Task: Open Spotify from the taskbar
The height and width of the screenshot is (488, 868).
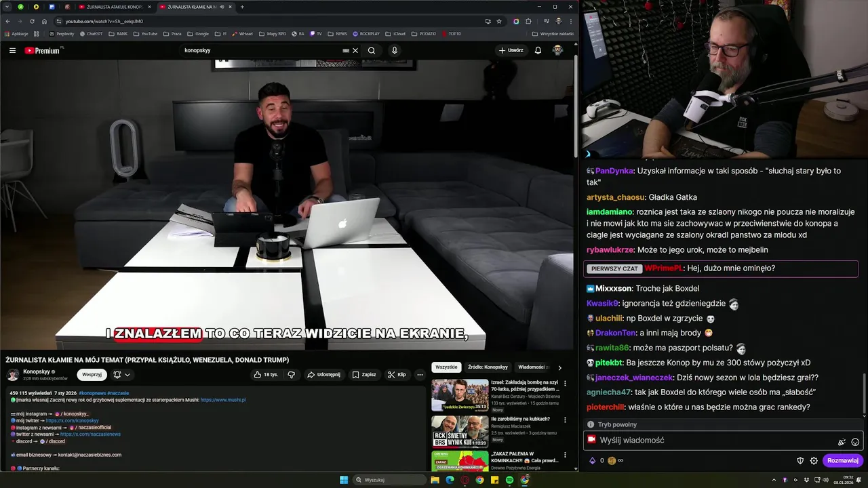Action: [509, 480]
